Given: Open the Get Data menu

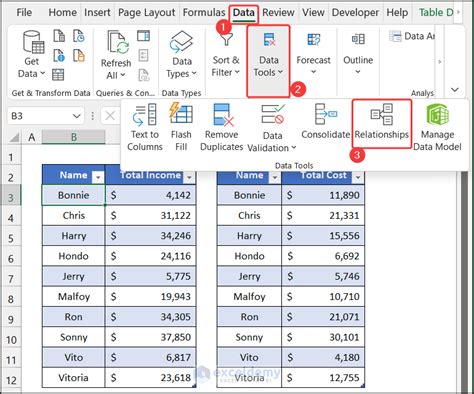Looking at the screenshot, I should [32, 54].
